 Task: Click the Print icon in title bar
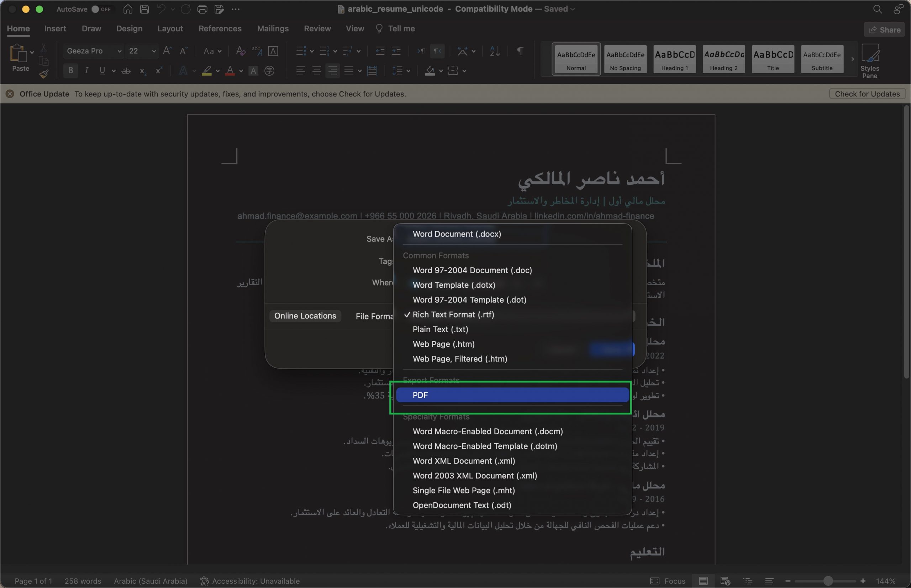202,9
